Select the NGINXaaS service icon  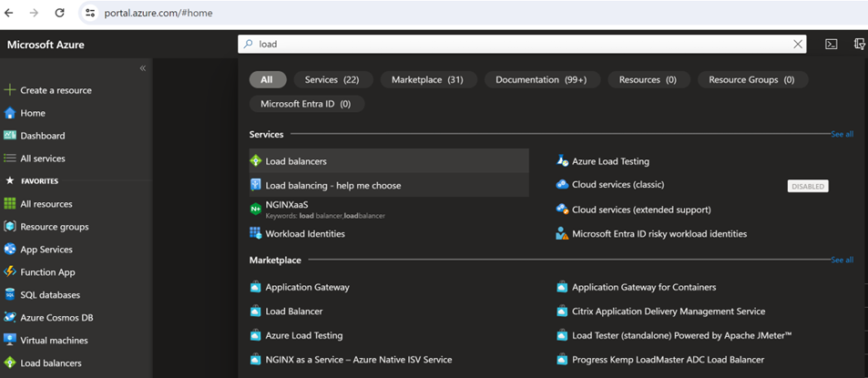255,209
